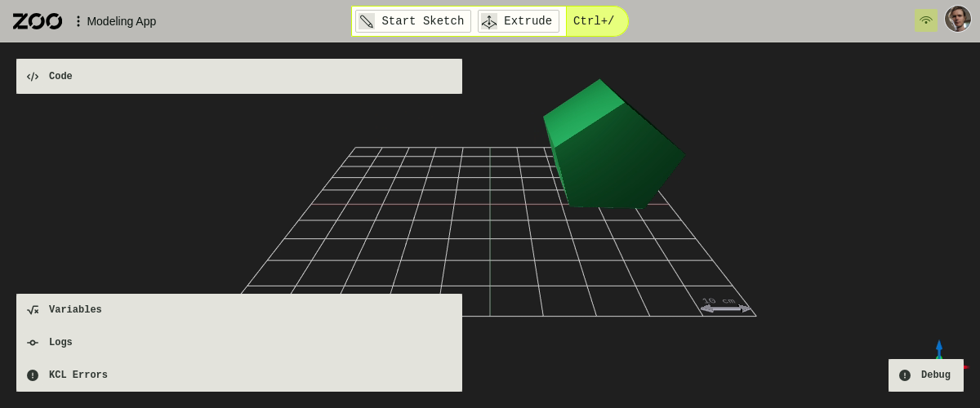Click the axis orientation gizmo
This screenshot has width=980, height=408.
click(941, 351)
